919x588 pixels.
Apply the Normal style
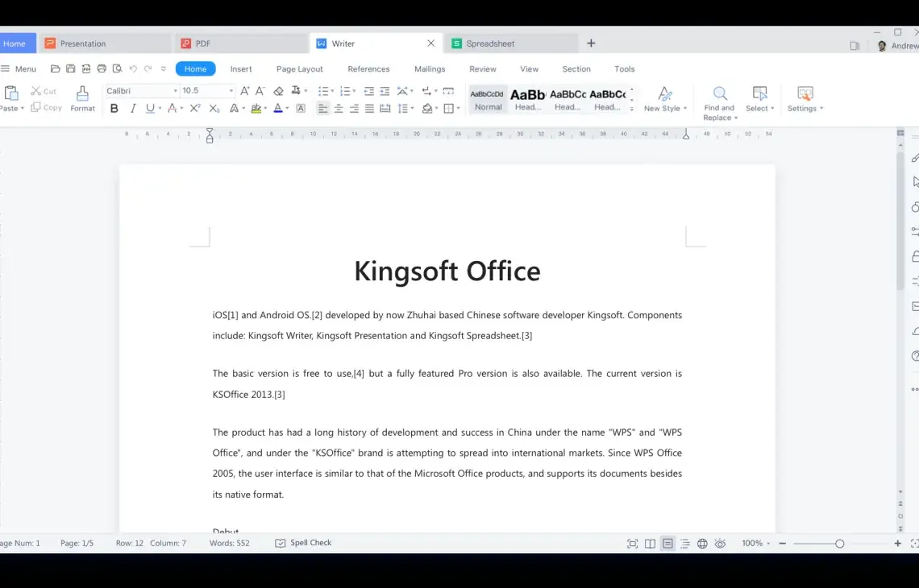coord(489,99)
